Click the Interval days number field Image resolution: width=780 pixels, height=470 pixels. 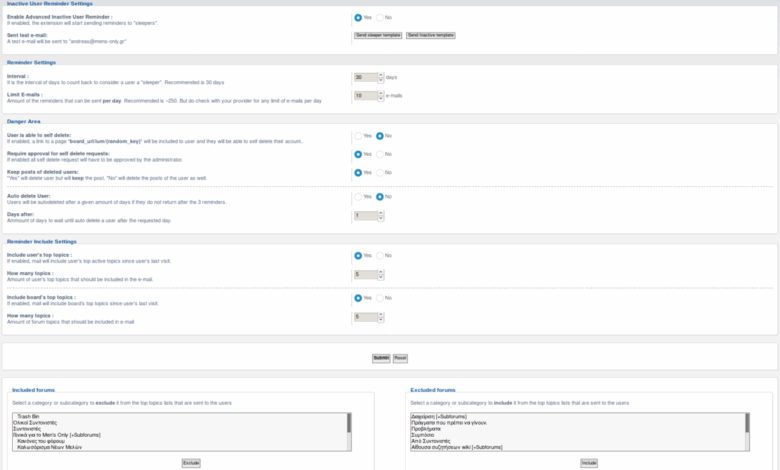click(x=365, y=77)
